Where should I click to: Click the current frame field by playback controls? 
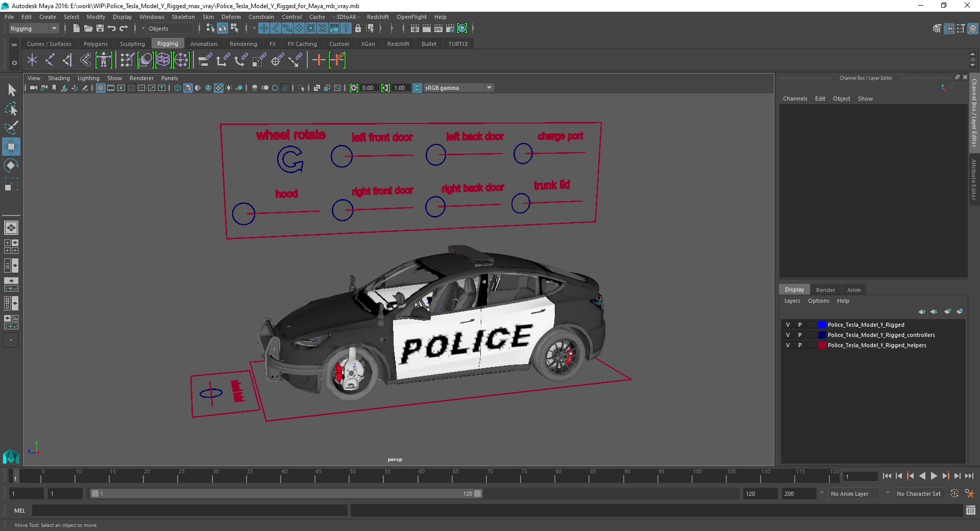pyautogui.click(x=861, y=476)
